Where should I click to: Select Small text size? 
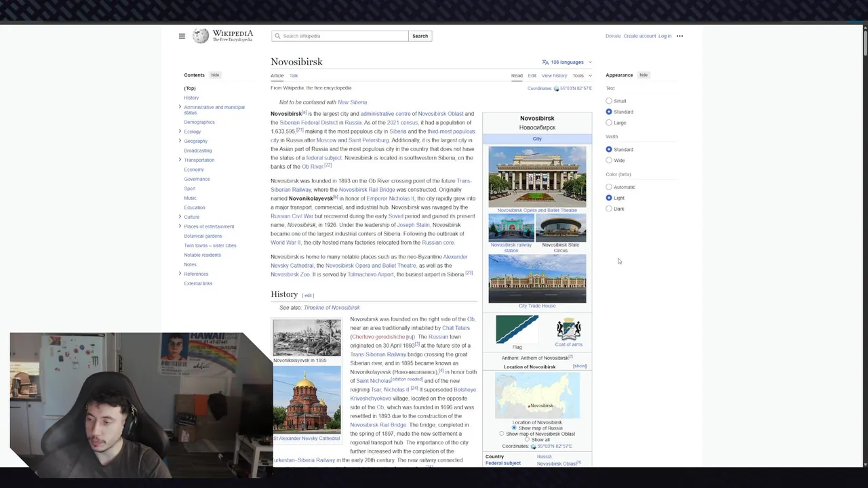click(x=609, y=101)
